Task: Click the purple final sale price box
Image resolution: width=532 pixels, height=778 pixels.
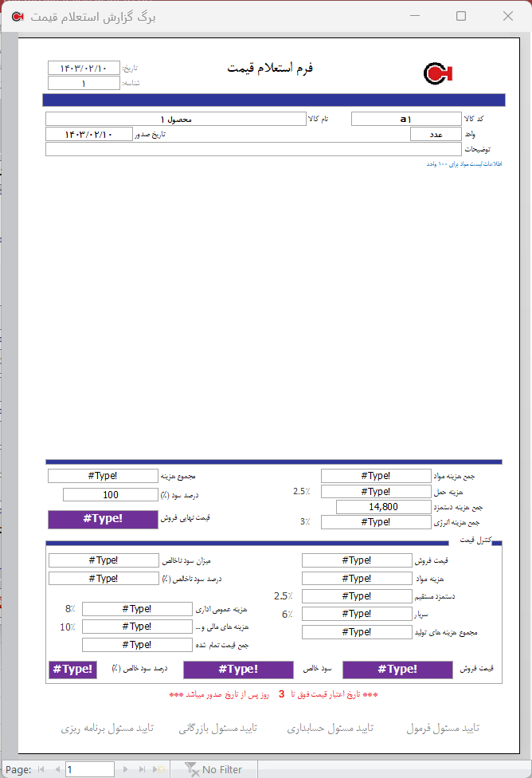Action: (103, 519)
